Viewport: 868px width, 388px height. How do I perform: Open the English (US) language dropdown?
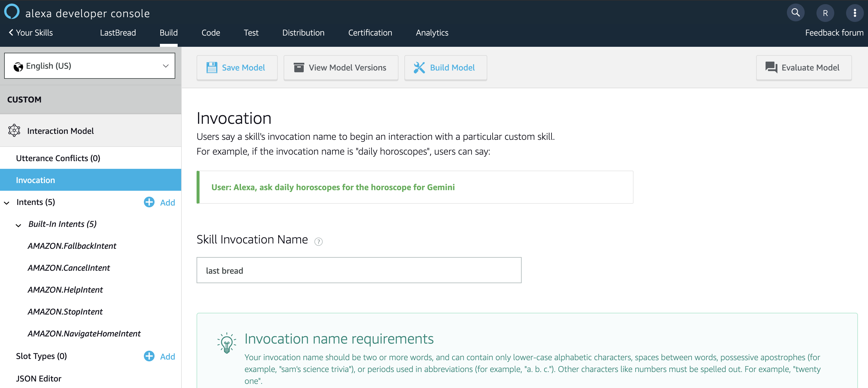pos(90,66)
